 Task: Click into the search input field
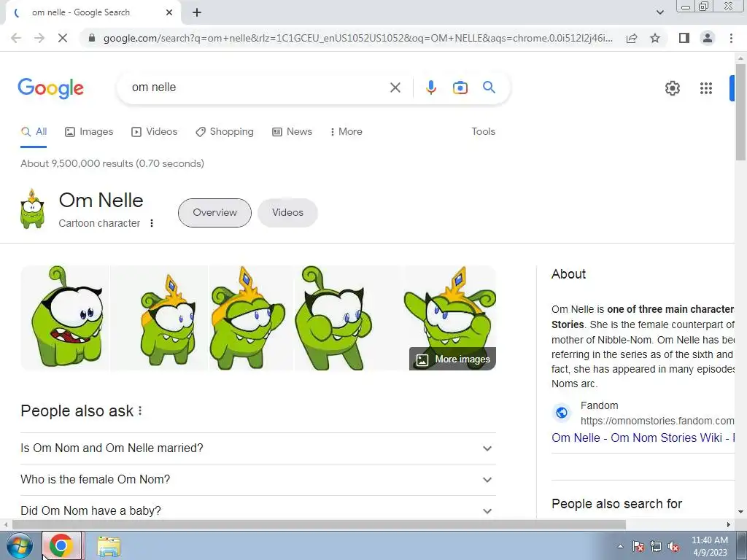click(258, 87)
